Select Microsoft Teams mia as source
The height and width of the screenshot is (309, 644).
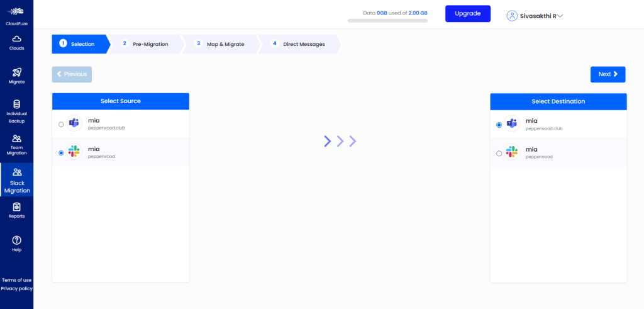[61, 125]
